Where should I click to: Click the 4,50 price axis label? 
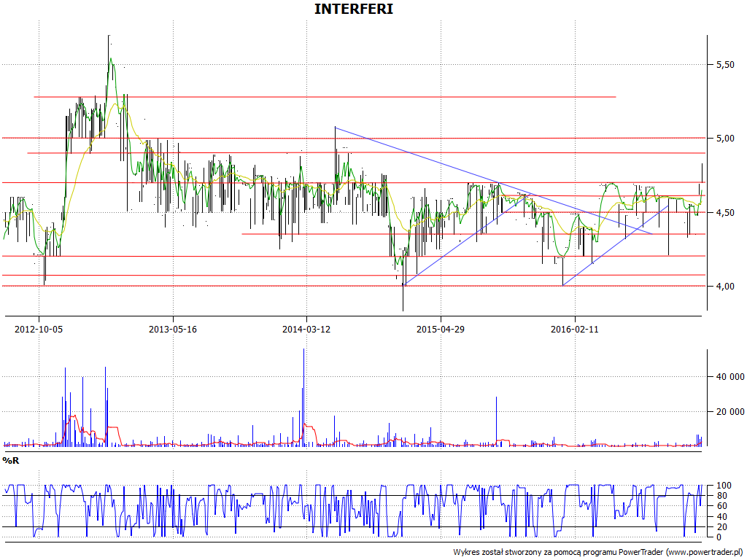725,213
